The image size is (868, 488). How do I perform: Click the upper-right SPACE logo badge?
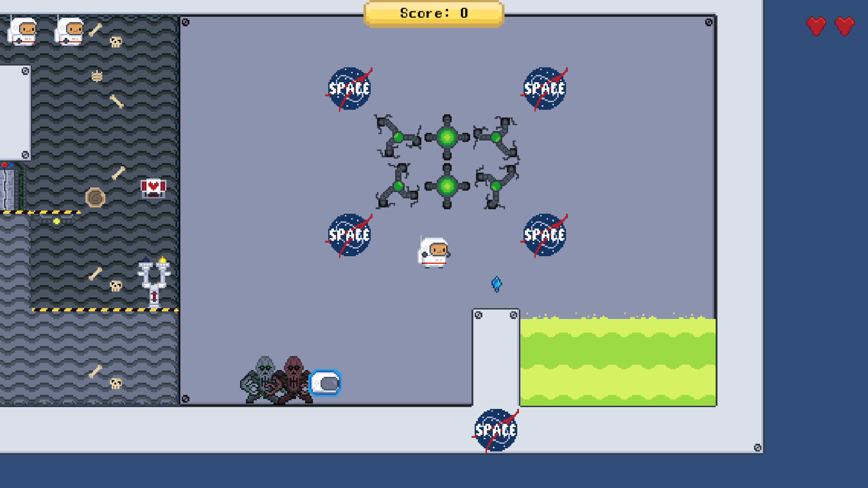(x=544, y=89)
